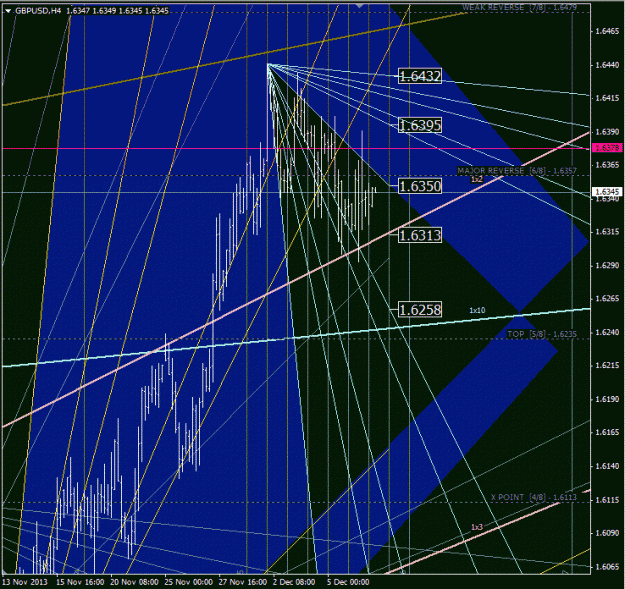Click the gray chart shift triangle marker at top
Image resolution: width=625 pixels, height=589 pixels.
(x=360, y=6)
